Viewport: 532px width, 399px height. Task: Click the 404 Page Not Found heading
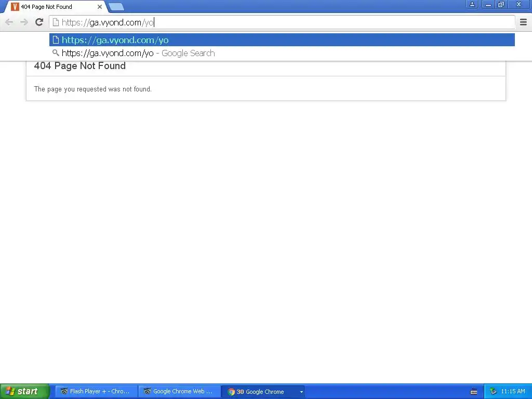(79, 66)
